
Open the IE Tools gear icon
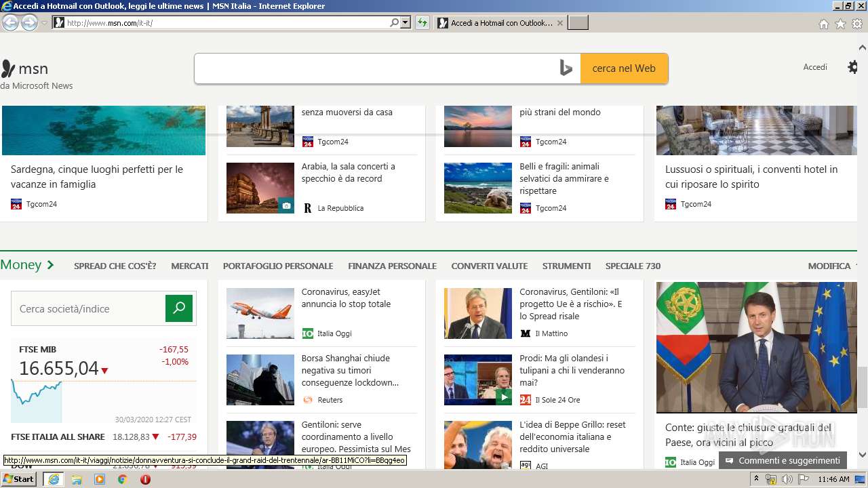(x=857, y=24)
